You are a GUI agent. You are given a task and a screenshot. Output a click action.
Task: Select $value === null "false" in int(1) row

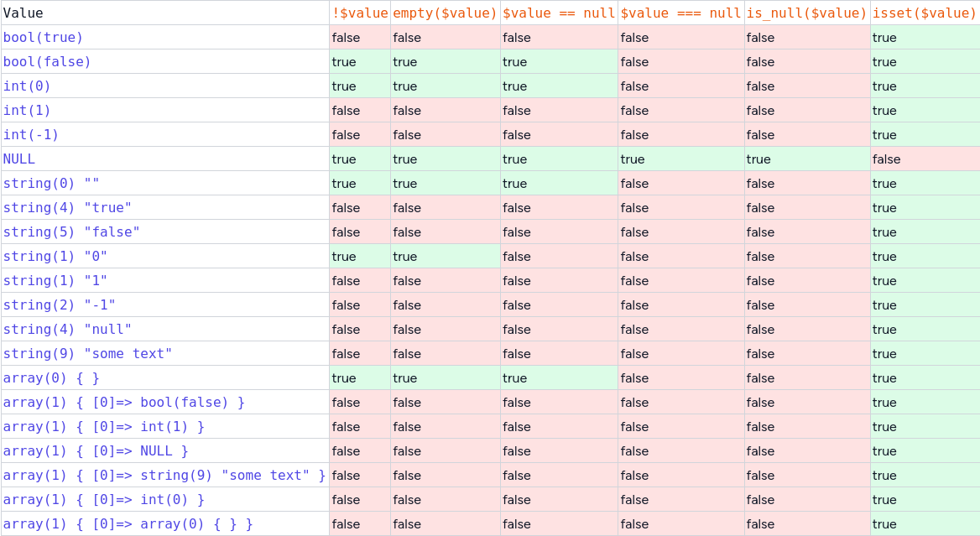[681, 111]
